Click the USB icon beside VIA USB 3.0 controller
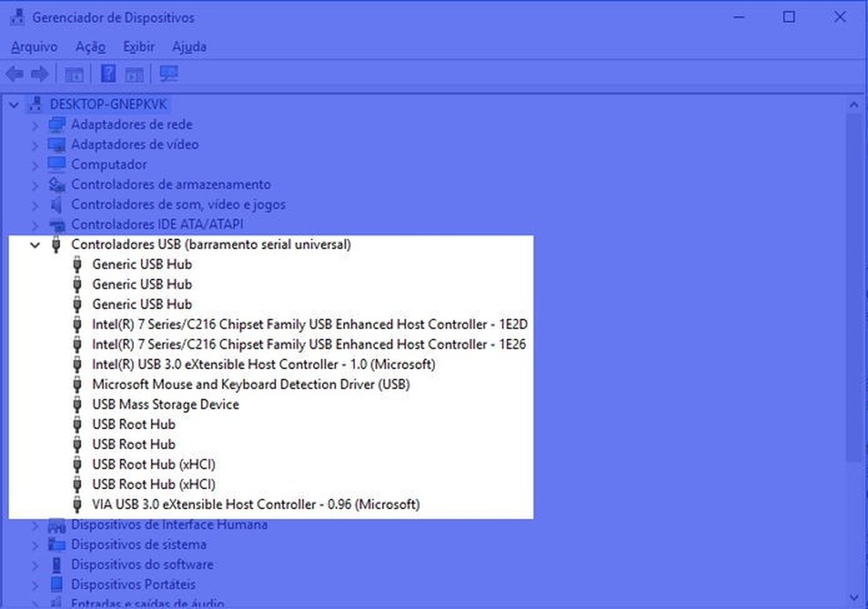The width and height of the screenshot is (868, 609). 78,504
